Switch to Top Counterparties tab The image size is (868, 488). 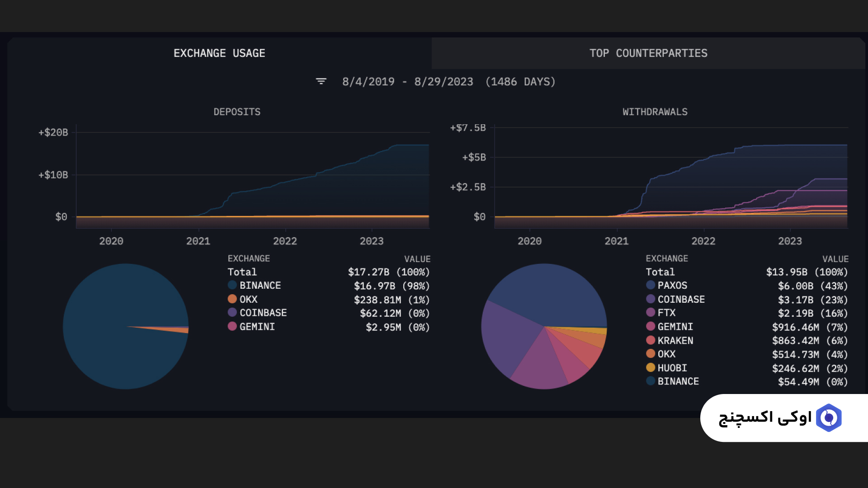click(x=648, y=53)
